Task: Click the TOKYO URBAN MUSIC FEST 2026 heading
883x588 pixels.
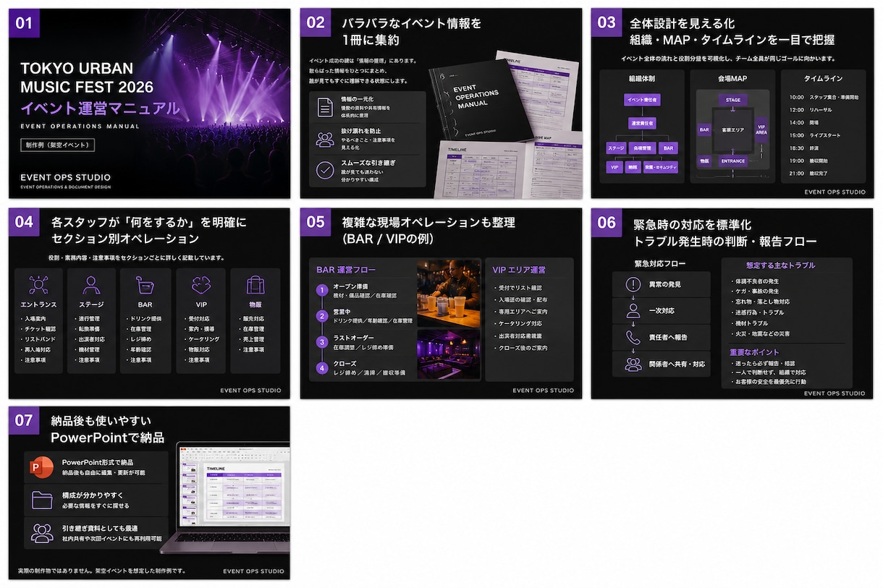Action: 87,77
